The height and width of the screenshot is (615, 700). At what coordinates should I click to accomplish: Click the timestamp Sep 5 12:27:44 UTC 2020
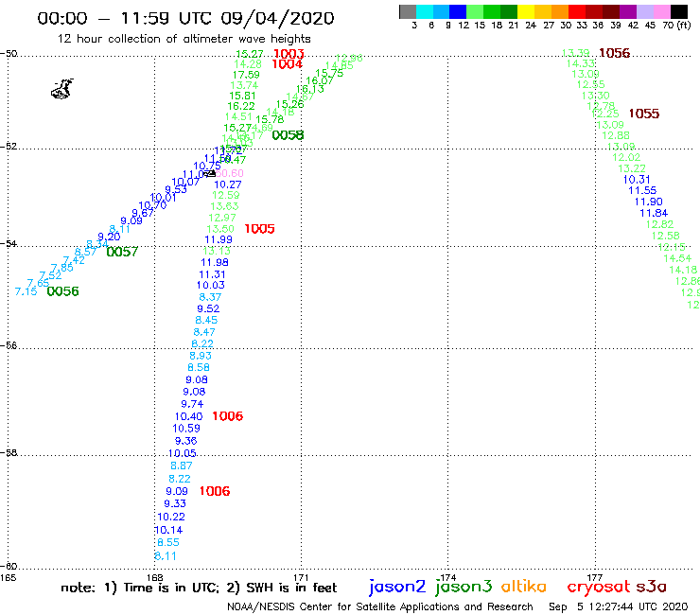point(619,607)
